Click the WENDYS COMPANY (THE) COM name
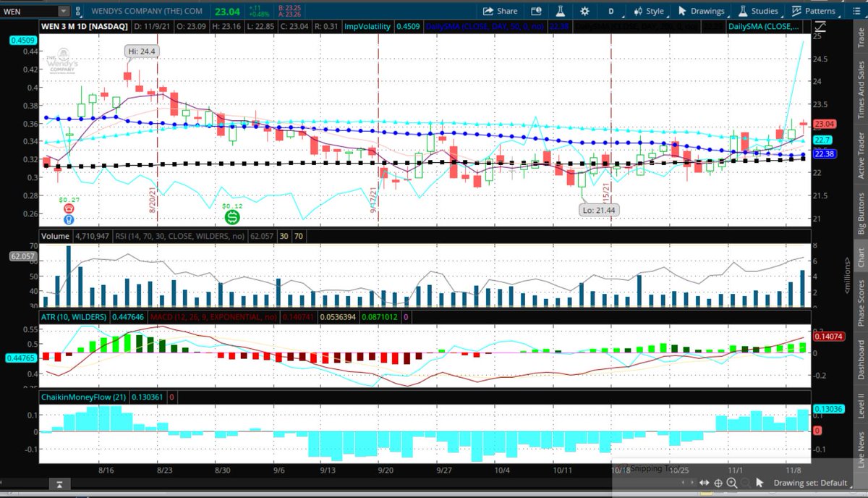868x498 pixels. coord(148,11)
